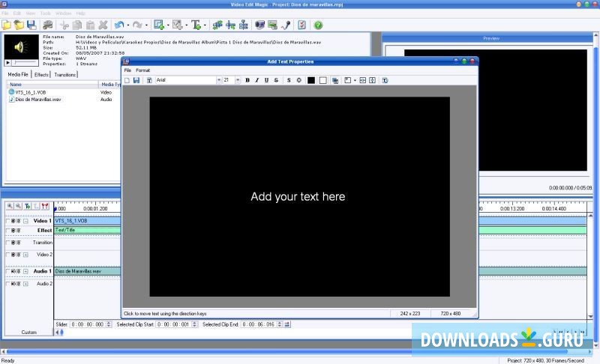Click Add Effect icon with green plus

(159, 25)
